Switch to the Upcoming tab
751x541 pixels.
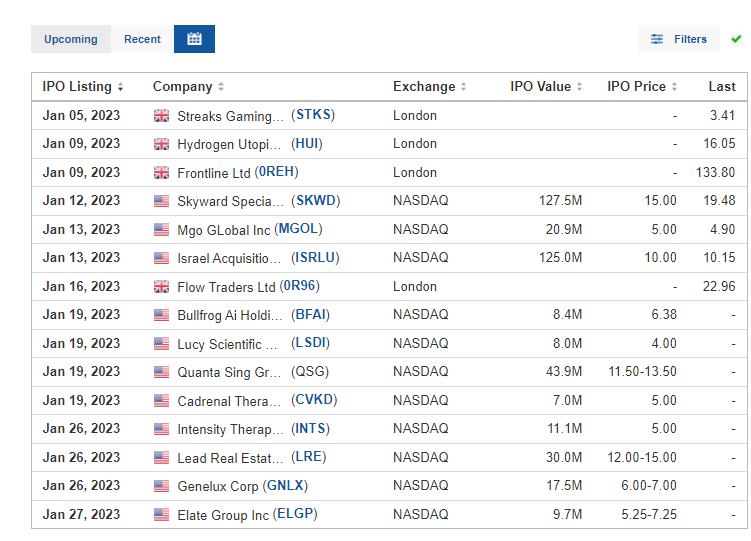point(71,39)
